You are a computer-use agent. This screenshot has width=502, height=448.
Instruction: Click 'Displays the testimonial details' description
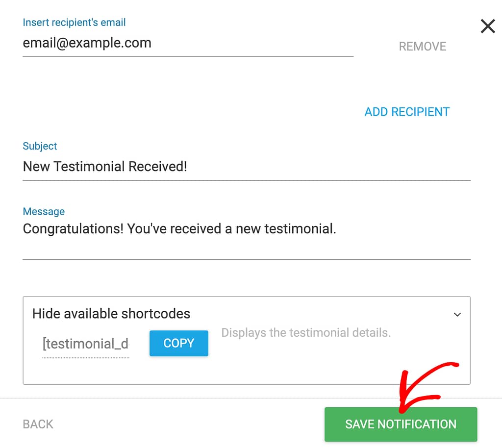[x=306, y=333]
